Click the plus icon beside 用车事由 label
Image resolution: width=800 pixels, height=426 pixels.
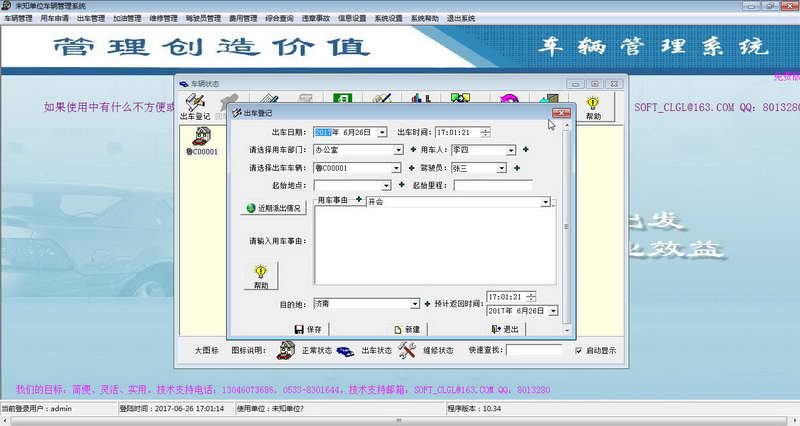(x=359, y=200)
